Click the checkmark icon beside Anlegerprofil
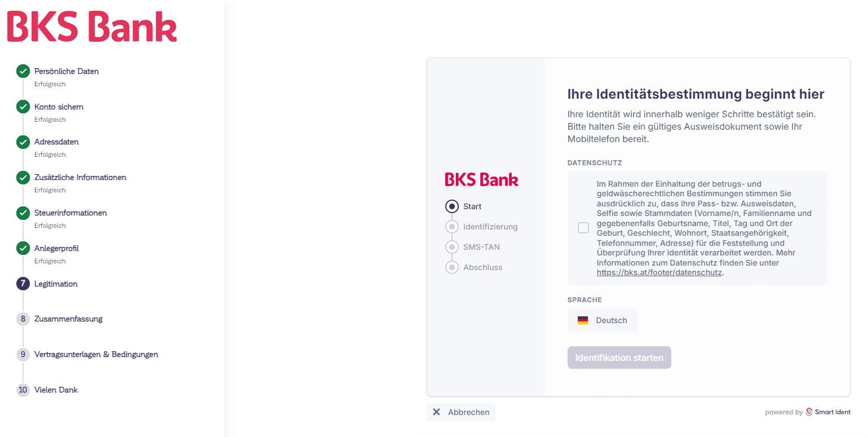Screen dimensions: 868x437 [23, 248]
